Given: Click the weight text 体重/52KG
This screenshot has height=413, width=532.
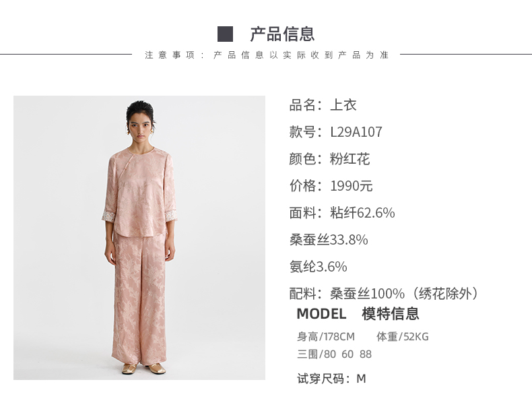Looking at the screenshot, I should 403,337.
